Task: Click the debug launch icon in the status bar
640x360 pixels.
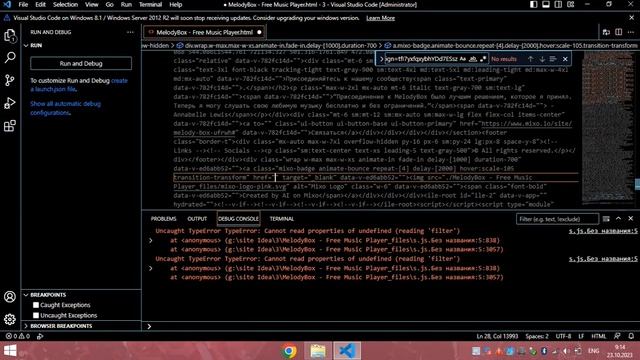Action: [40, 336]
